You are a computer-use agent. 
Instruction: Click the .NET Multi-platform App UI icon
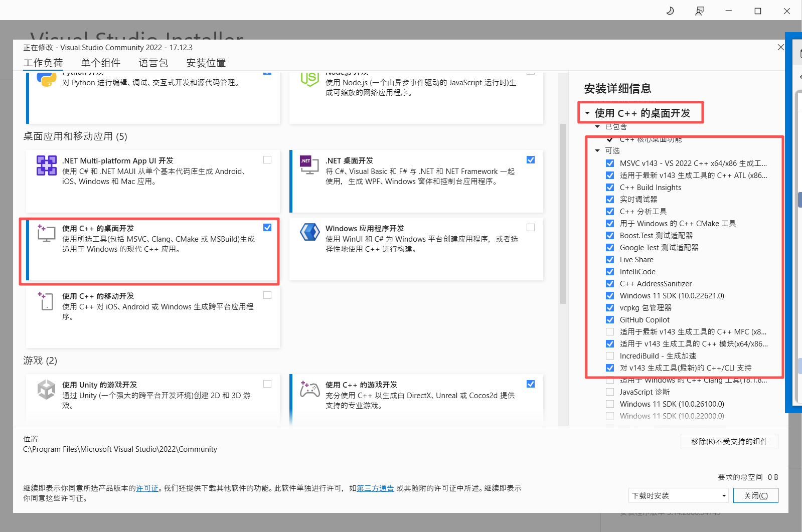click(x=47, y=165)
